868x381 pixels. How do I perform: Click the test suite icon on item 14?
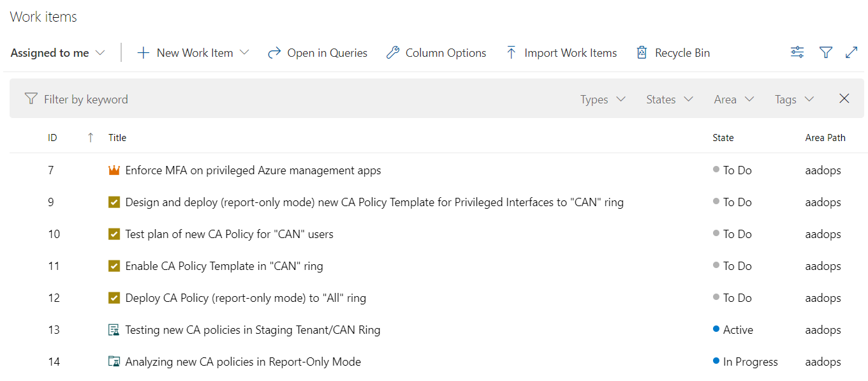pos(114,362)
